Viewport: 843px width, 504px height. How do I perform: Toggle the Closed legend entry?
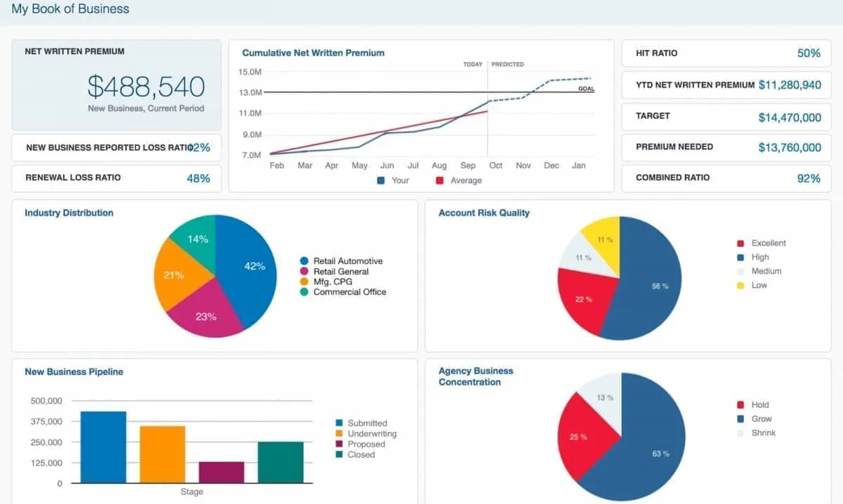(339, 454)
